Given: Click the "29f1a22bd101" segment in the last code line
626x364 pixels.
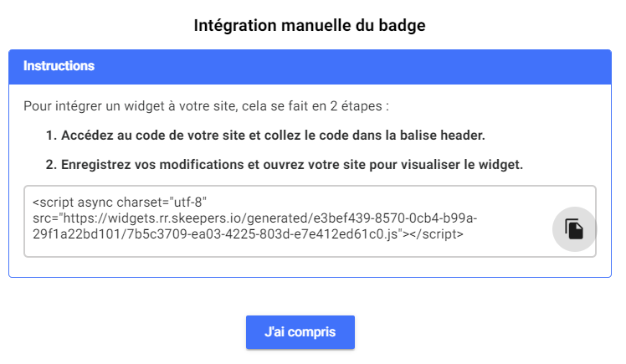Looking at the screenshot, I should pos(70,233).
